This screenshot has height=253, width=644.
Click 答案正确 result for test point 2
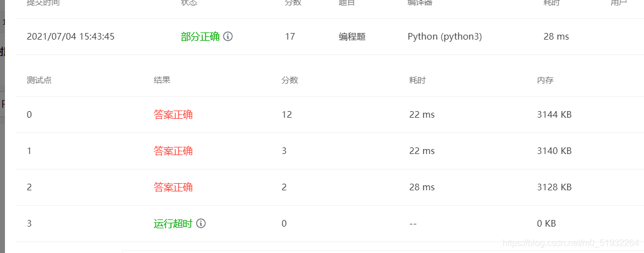click(173, 188)
